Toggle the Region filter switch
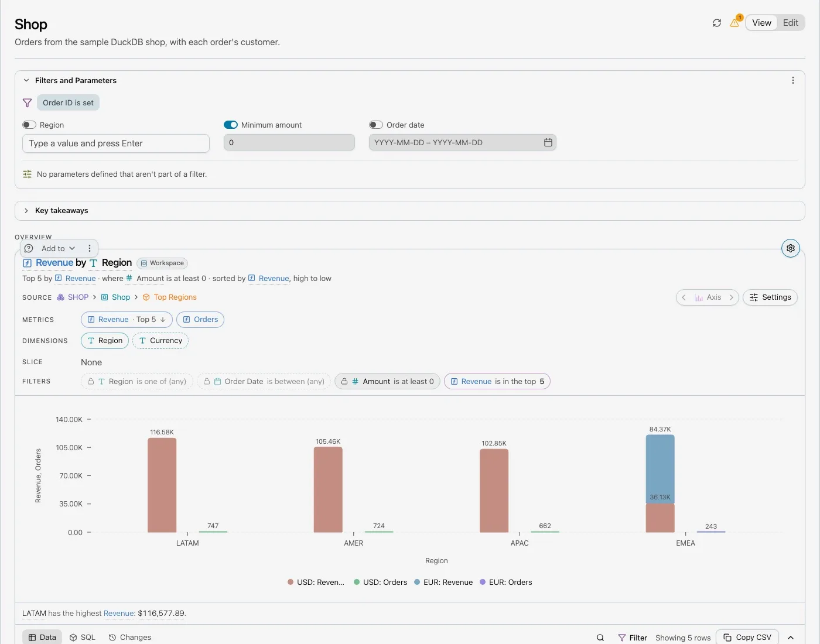Image resolution: width=820 pixels, height=644 pixels. pos(29,125)
